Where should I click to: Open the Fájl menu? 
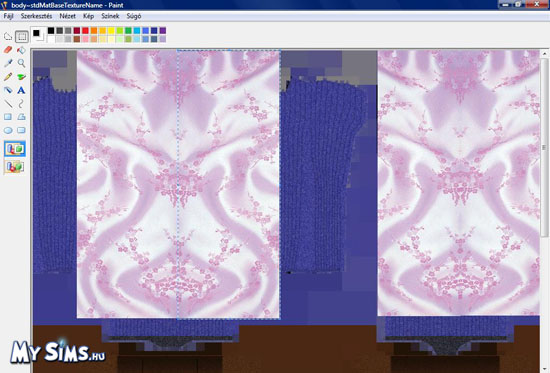tap(8, 16)
